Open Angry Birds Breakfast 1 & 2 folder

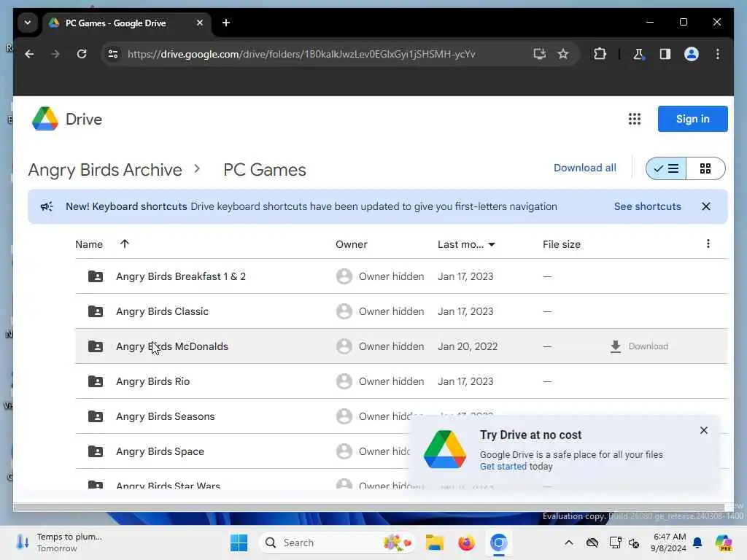[181, 276]
